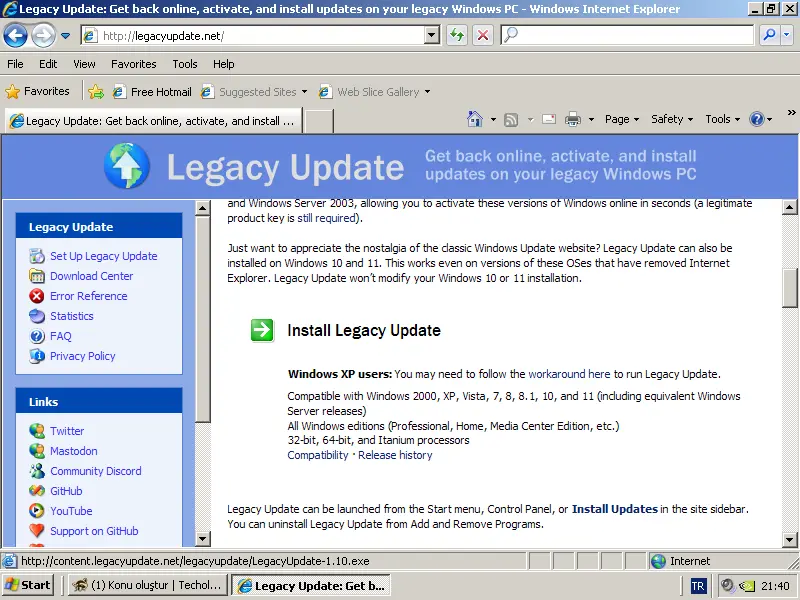Viewport: 800px width, 600px height.
Task: Open the Free Hotmail favorite link
Action: pyautogui.click(x=152, y=92)
